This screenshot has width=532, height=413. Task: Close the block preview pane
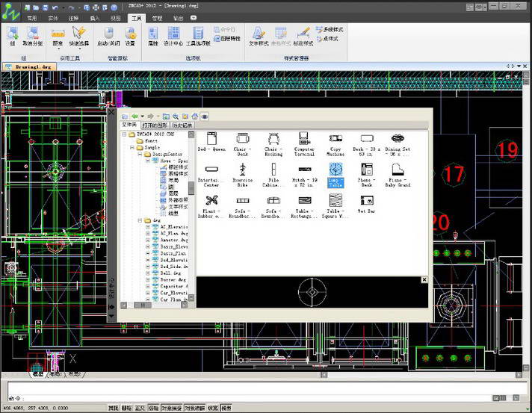424,280
